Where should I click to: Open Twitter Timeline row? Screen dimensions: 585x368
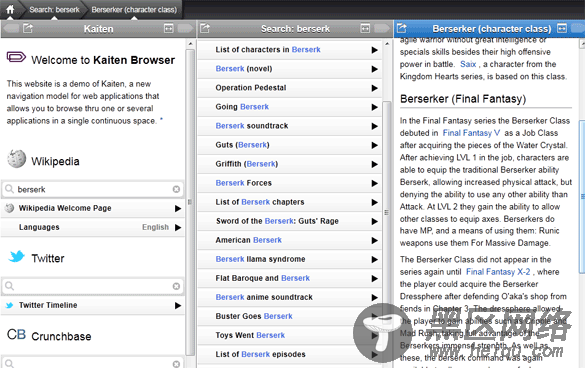click(93, 305)
